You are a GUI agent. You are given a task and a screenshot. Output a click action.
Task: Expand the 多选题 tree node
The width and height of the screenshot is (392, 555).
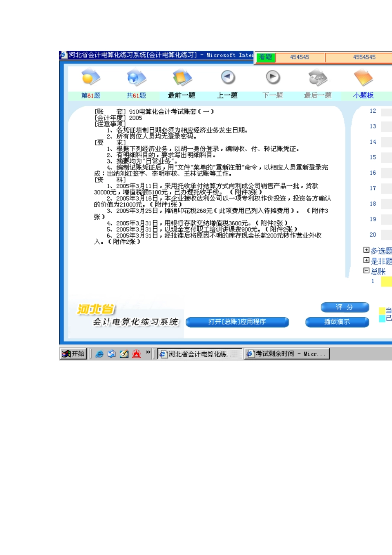[x=366, y=250]
